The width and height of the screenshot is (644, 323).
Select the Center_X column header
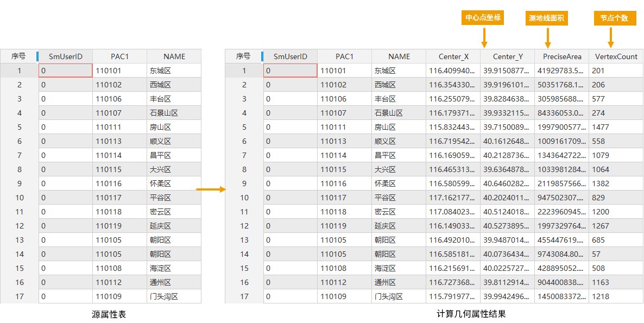coord(453,56)
